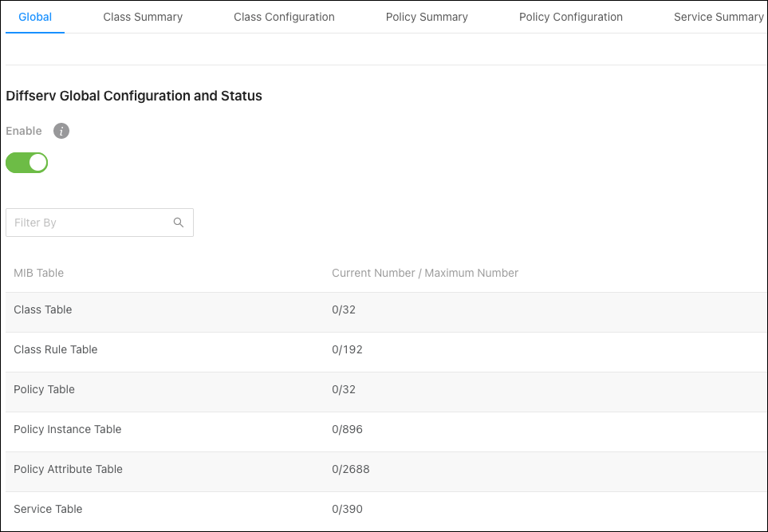The image size is (768, 532).
Task: Open the Class Summary tab
Action: pos(143,17)
